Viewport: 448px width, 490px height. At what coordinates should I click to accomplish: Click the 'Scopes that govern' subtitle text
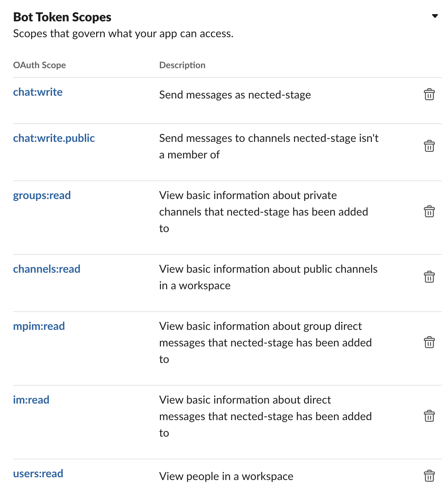click(x=123, y=34)
